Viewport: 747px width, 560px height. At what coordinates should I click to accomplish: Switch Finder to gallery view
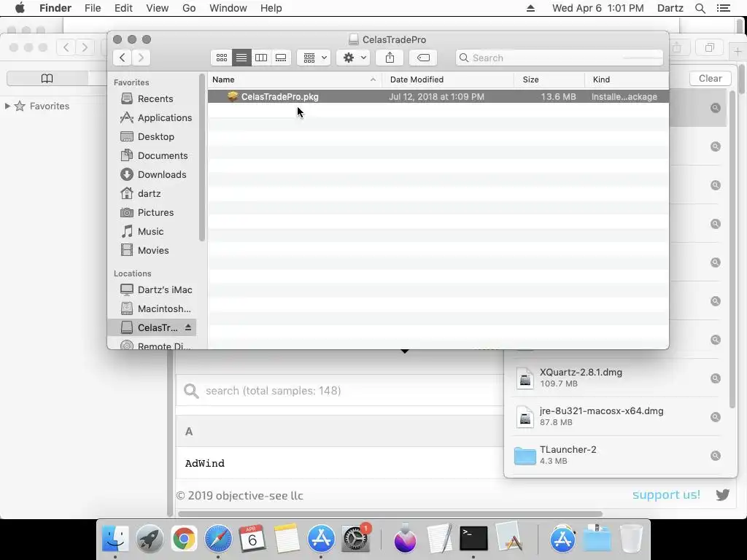[281, 58]
